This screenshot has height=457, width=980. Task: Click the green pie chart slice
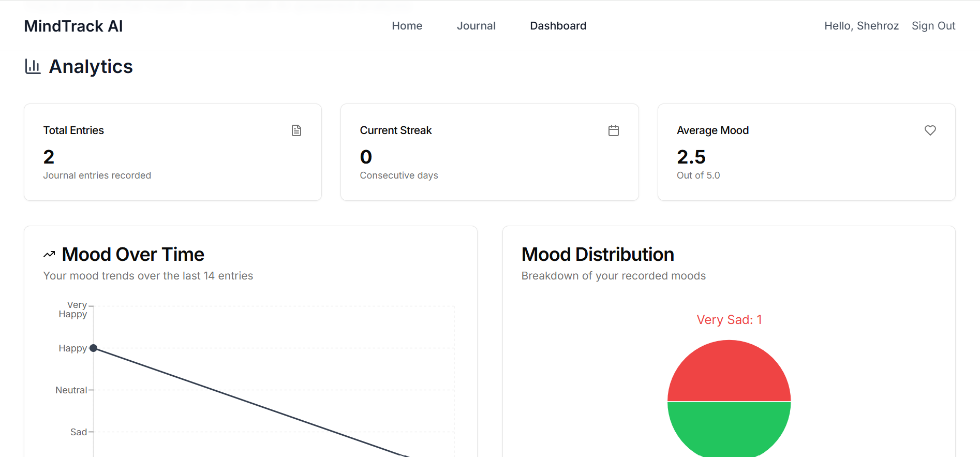729,430
